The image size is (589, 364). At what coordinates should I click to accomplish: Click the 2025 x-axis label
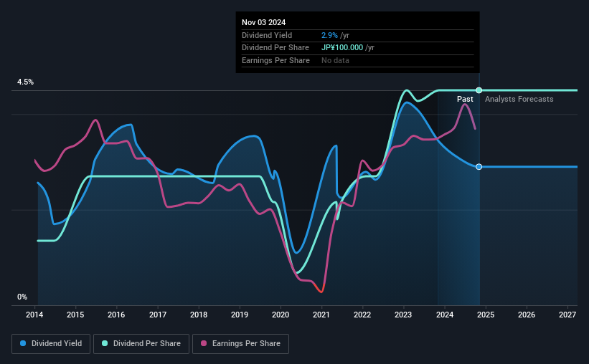pyautogui.click(x=486, y=315)
